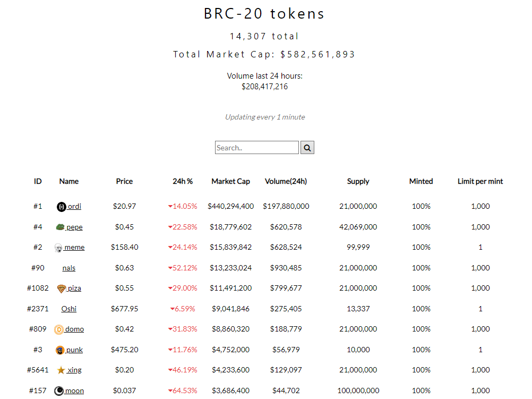This screenshot has width=532, height=399.
Task: Click the green pepe frog icon
Action: pyautogui.click(x=60, y=227)
